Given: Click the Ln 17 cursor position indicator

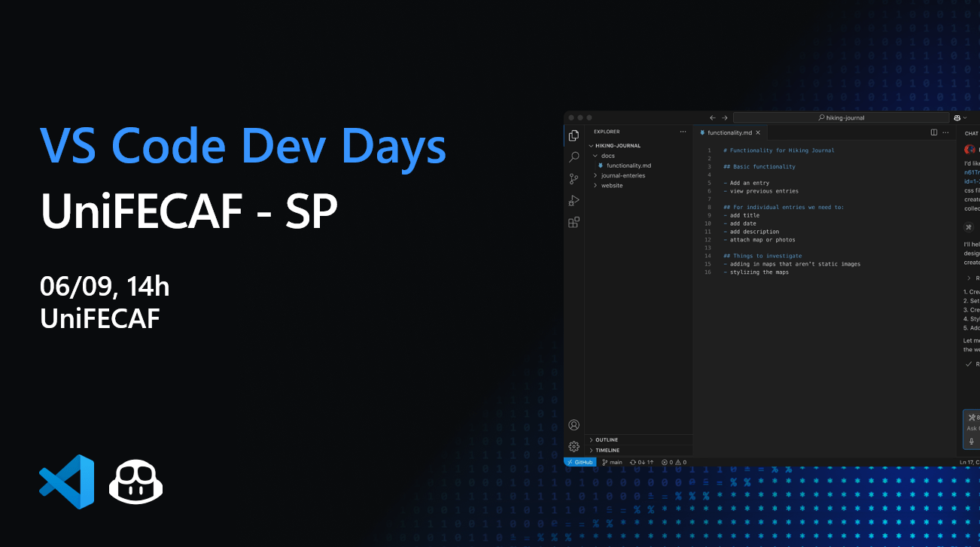Looking at the screenshot, I should pyautogui.click(x=969, y=462).
